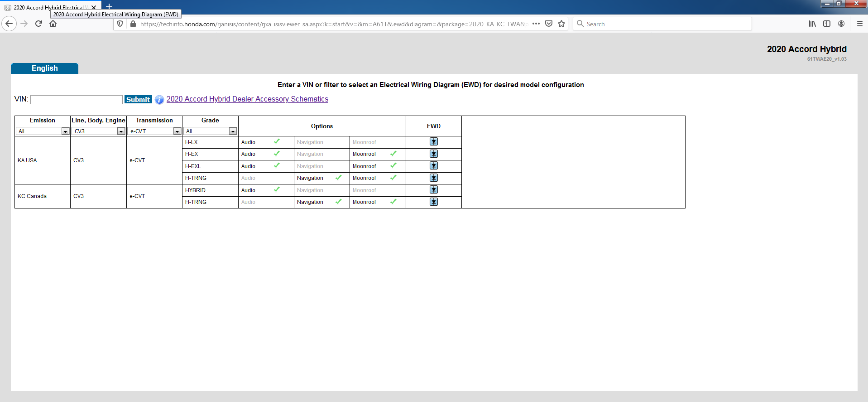Open the Dealer Accessory Schematics link

point(247,99)
